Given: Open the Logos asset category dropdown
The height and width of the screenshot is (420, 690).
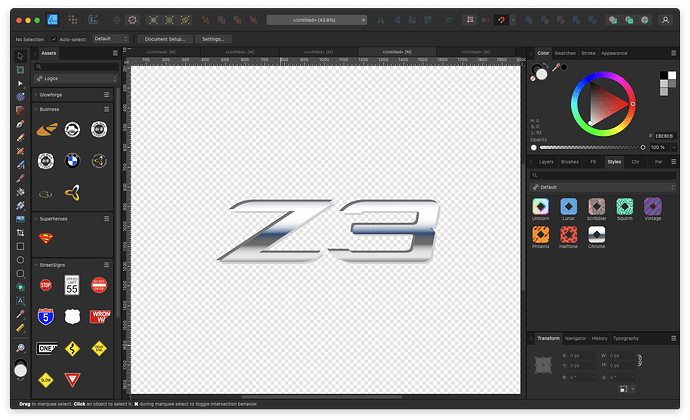Looking at the screenshot, I should point(76,78).
